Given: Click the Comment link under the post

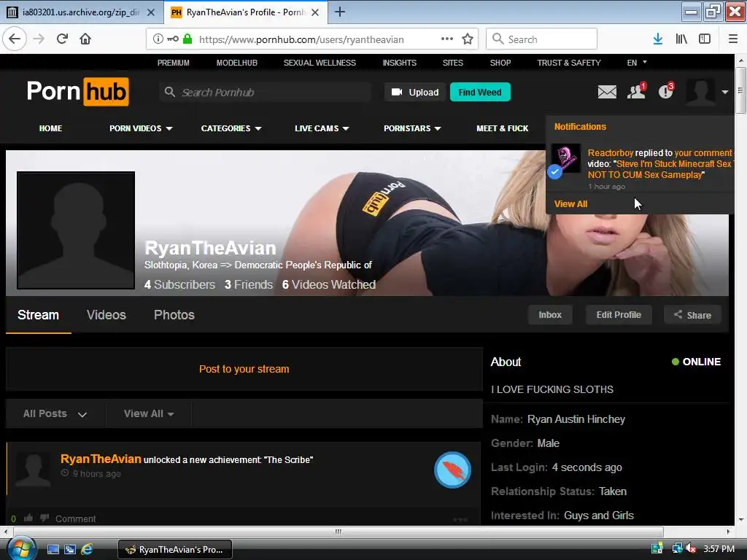Looking at the screenshot, I should [x=75, y=518].
